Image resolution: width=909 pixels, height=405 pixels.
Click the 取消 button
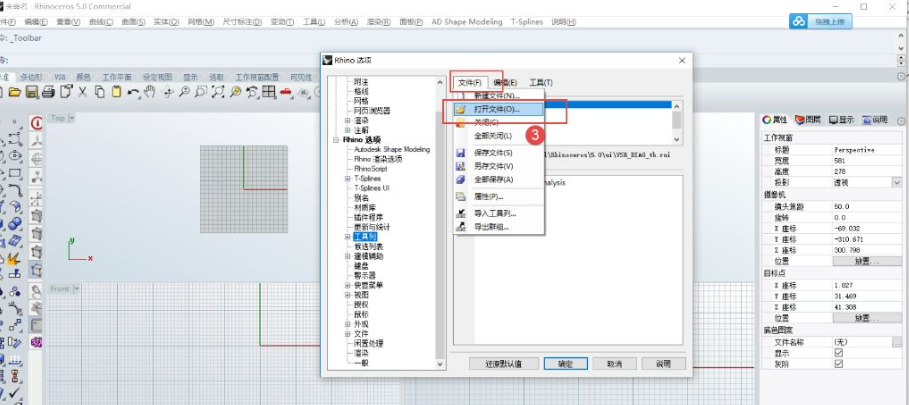614,364
